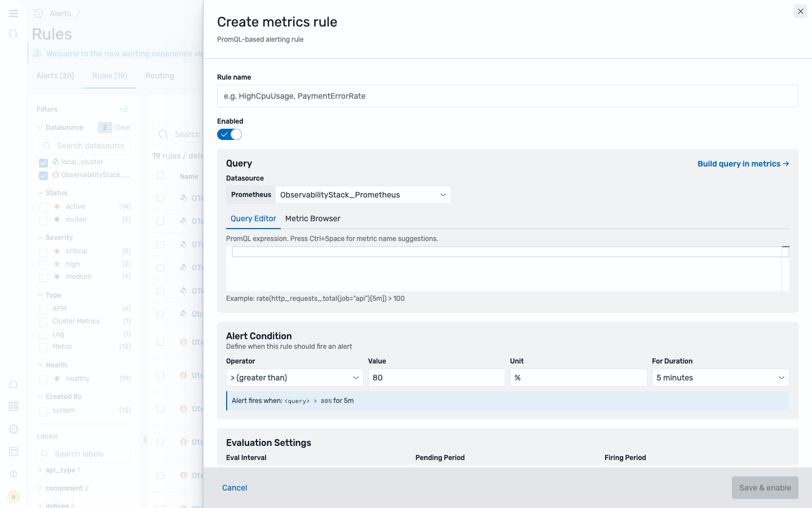The image size is (812, 508).
Task: Open the dashboards grid icon in sidebar
Action: point(14,406)
